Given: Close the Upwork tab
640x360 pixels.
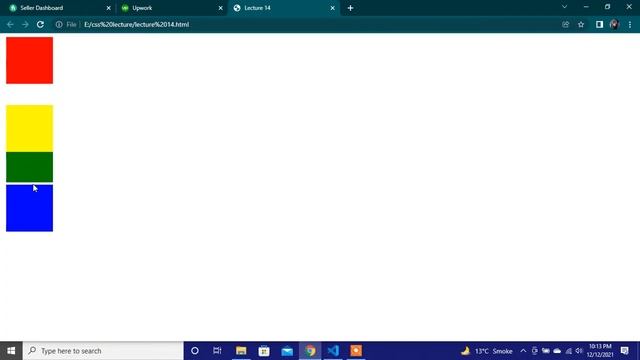Looking at the screenshot, I should click(x=220, y=8).
